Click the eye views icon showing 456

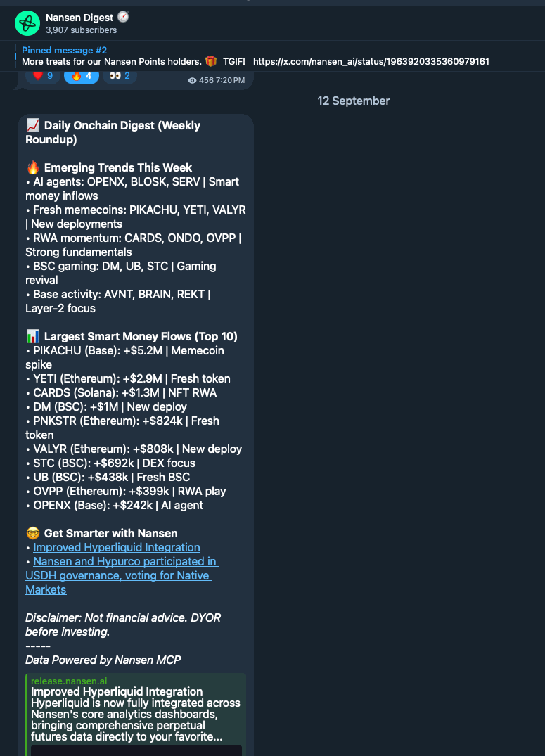192,80
